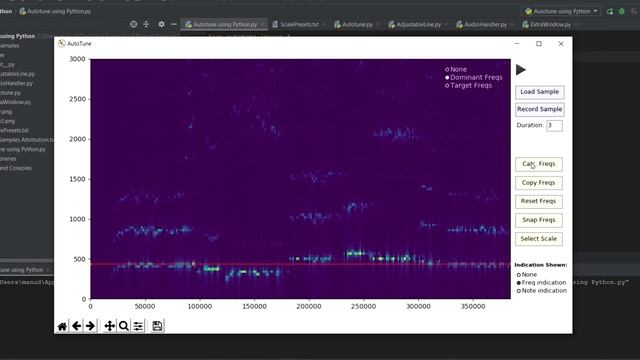Click the Calc. Freqs button

[x=538, y=164]
